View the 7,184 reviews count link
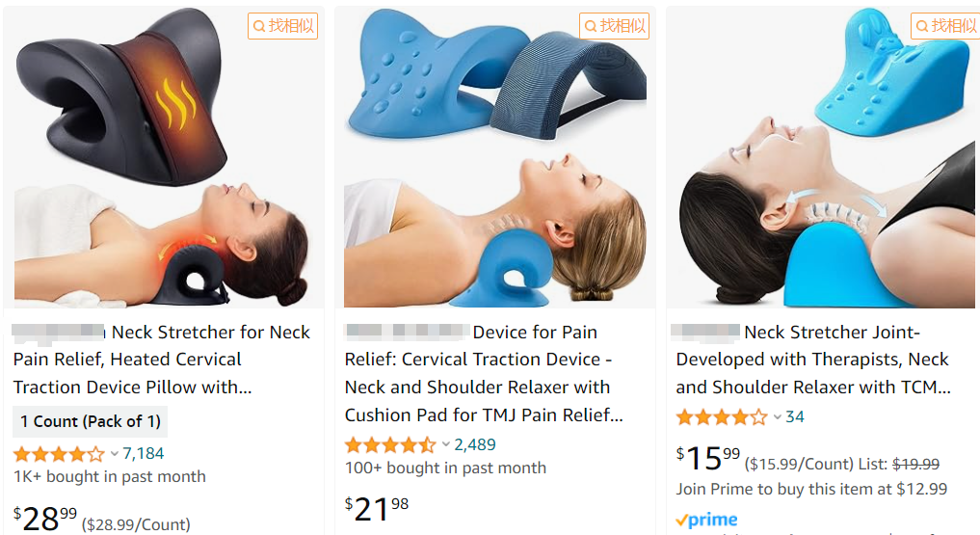Viewport: 980px width, 535px height. pos(144,454)
